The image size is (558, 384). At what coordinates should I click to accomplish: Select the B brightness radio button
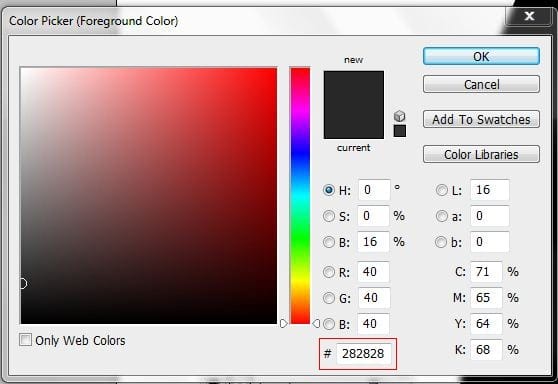pyautogui.click(x=328, y=242)
